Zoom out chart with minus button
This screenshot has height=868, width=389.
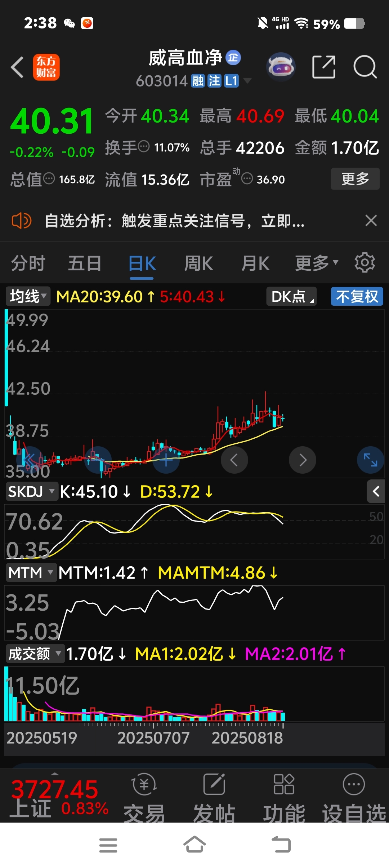pyautogui.click(x=98, y=460)
